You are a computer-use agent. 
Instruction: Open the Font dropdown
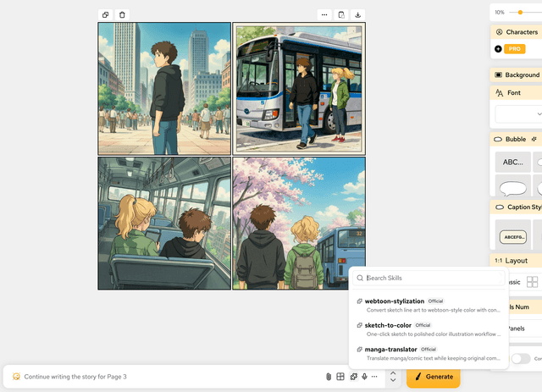click(x=518, y=113)
